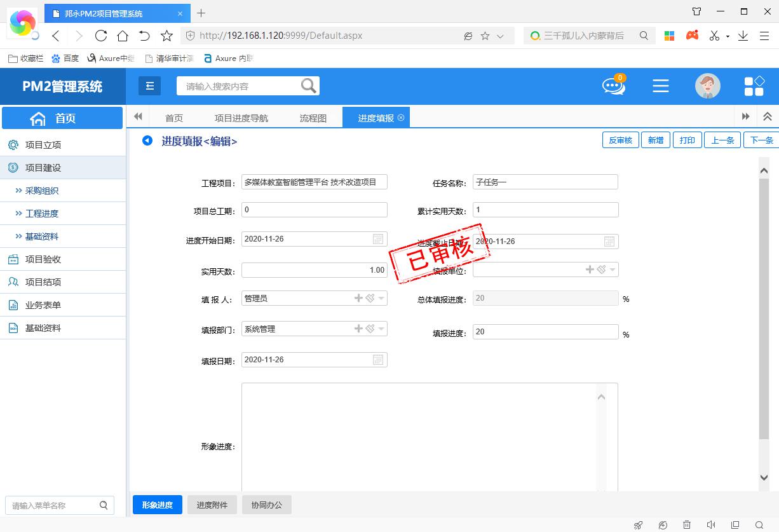Click the chat messages bubble icon
The image size is (779, 532).
613,86
